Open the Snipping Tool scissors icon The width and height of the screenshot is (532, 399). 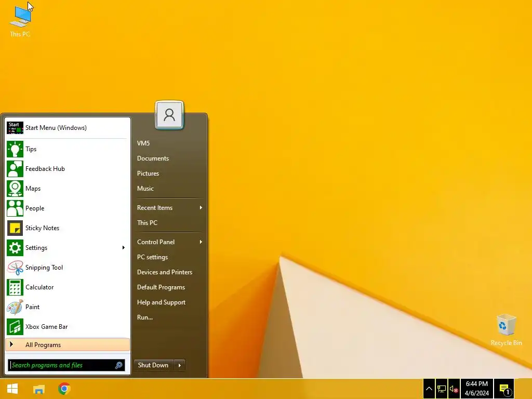pyautogui.click(x=15, y=268)
